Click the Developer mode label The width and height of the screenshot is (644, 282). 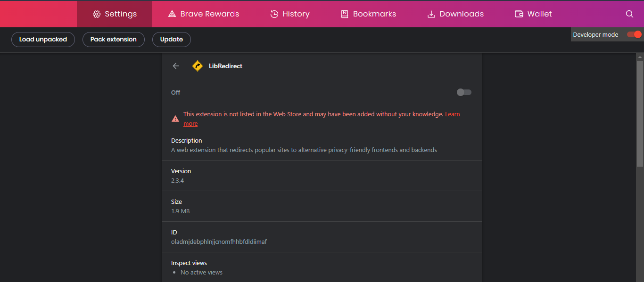click(x=595, y=34)
